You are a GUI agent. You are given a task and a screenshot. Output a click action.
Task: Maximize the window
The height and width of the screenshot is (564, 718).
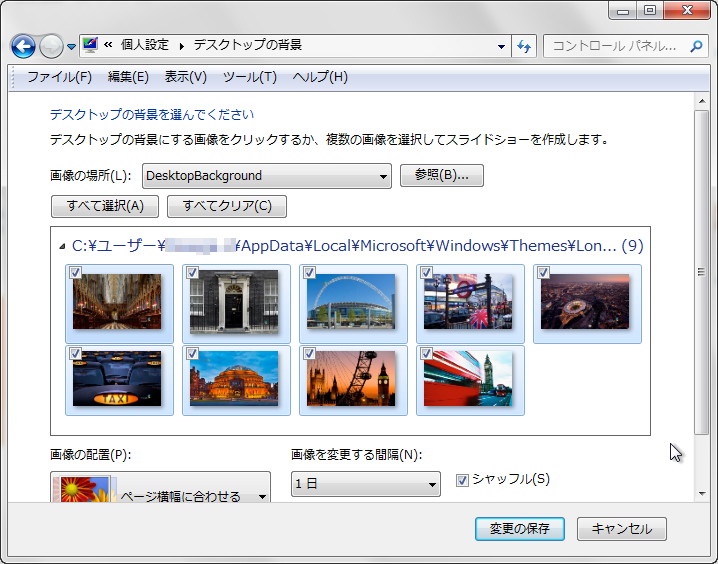click(650, 11)
